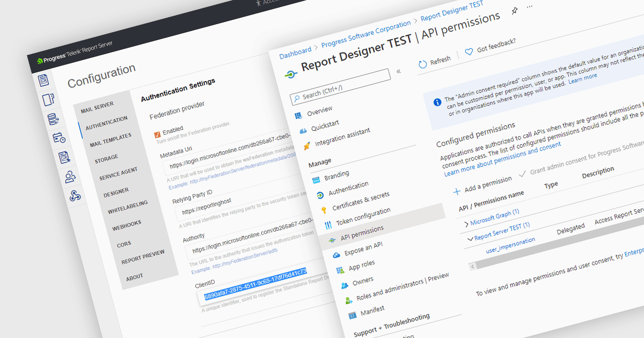Click the App roles grid icon
Viewport: 644px width, 338px height.
click(x=340, y=269)
